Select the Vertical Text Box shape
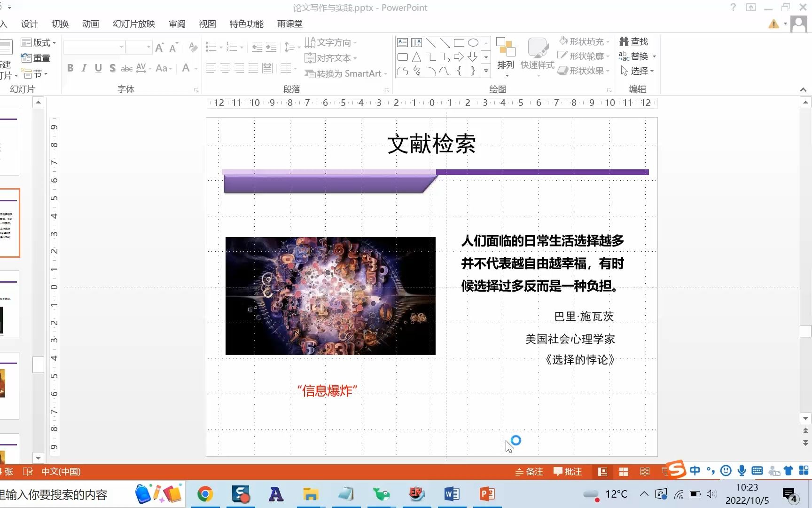This screenshot has height=508, width=812. (417, 43)
